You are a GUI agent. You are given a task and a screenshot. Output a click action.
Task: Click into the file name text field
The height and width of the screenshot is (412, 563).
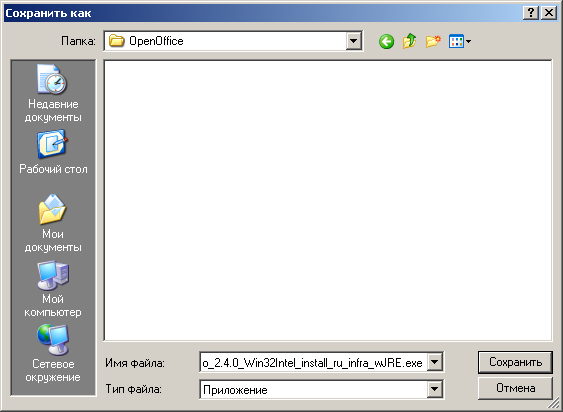(313, 362)
